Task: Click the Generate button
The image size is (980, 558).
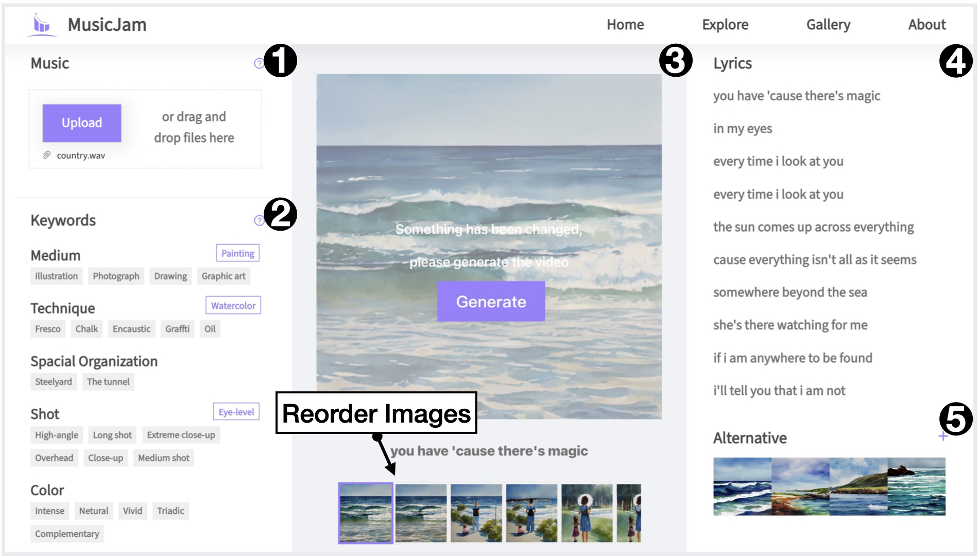Action: 491,301
